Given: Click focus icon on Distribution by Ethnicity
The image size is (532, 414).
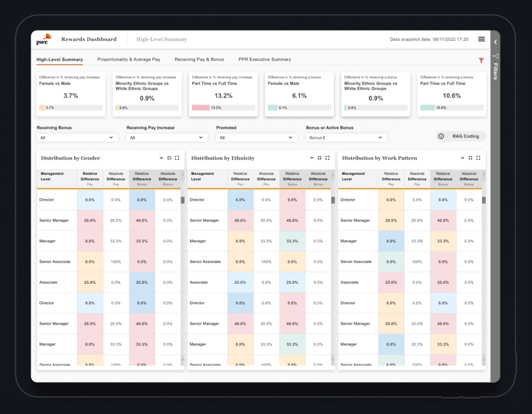Looking at the screenshot, I should pos(320,158).
